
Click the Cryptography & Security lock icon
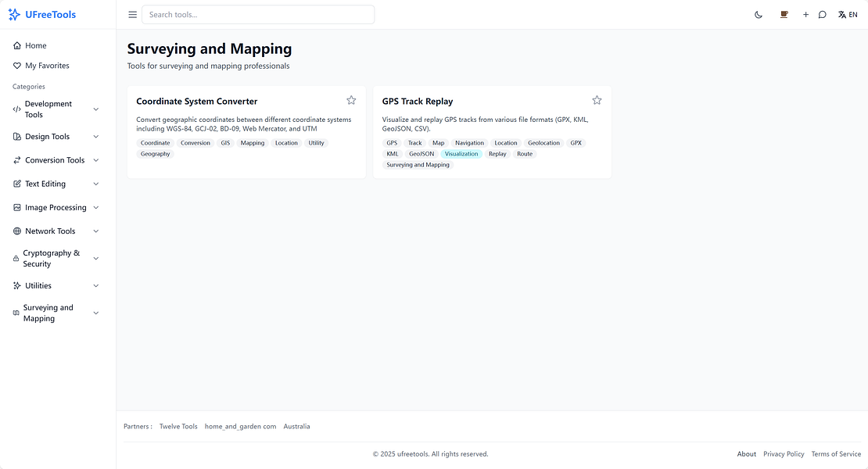click(x=16, y=258)
